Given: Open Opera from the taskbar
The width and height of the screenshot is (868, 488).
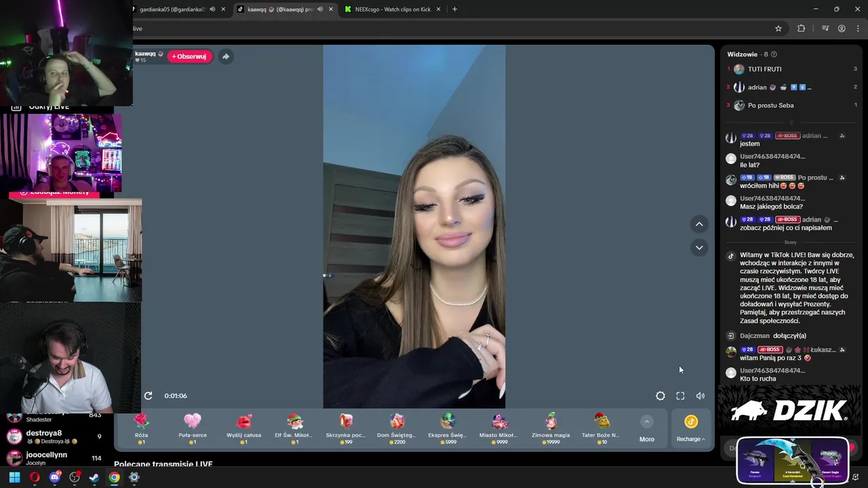Looking at the screenshot, I should tap(35, 477).
